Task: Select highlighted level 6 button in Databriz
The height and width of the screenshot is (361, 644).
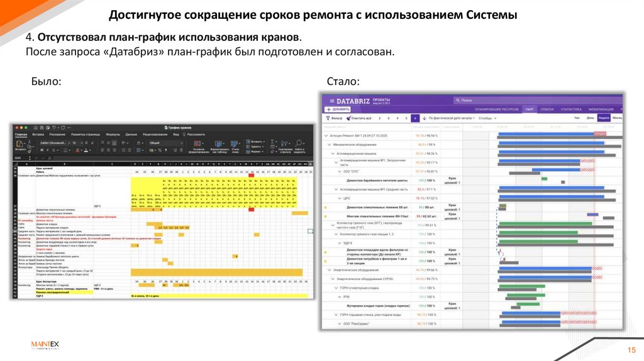Action: coord(415,118)
